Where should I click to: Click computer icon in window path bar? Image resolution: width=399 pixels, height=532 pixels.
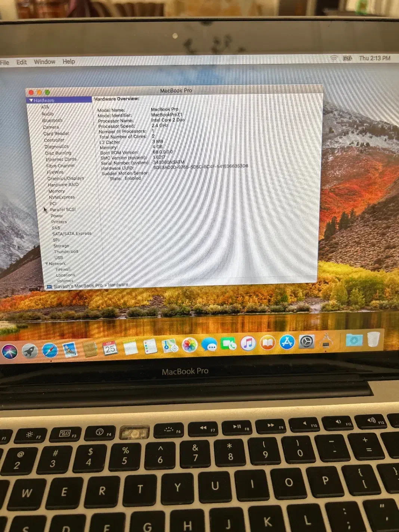pyautogui.click(x=49, y=287)
